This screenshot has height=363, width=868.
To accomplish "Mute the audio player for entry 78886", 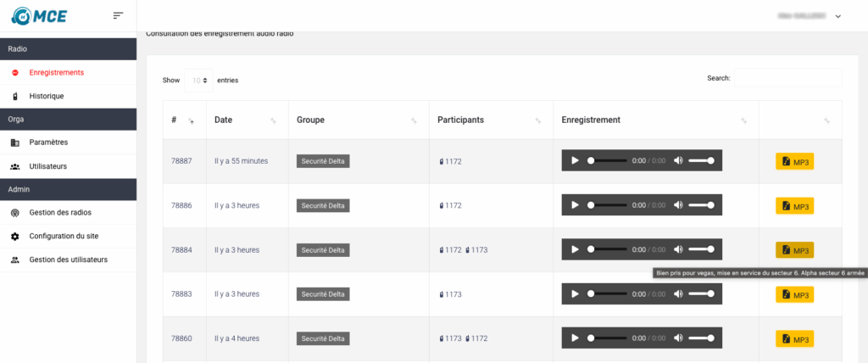I will tap(677, 205).
